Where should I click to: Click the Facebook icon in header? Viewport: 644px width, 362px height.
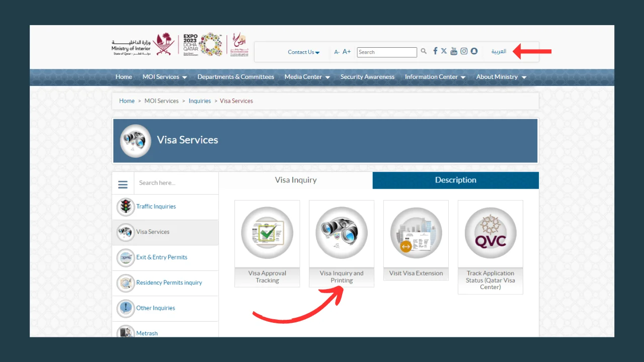coord(435,51)
